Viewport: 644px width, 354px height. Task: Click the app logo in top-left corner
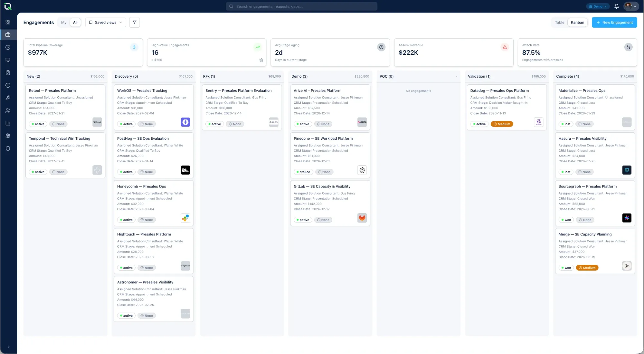(x=8, y=6)
